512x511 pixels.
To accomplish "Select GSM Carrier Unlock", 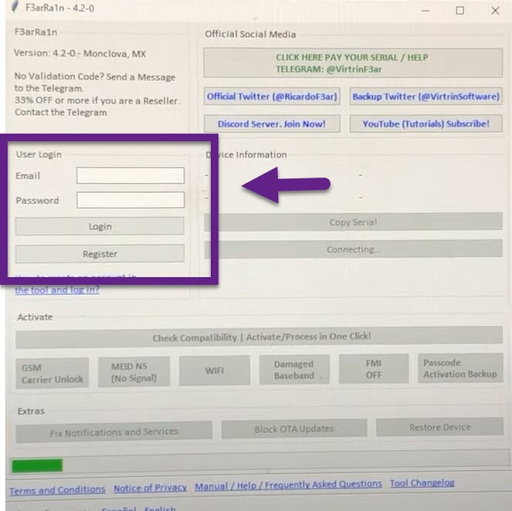I will 52,373.
